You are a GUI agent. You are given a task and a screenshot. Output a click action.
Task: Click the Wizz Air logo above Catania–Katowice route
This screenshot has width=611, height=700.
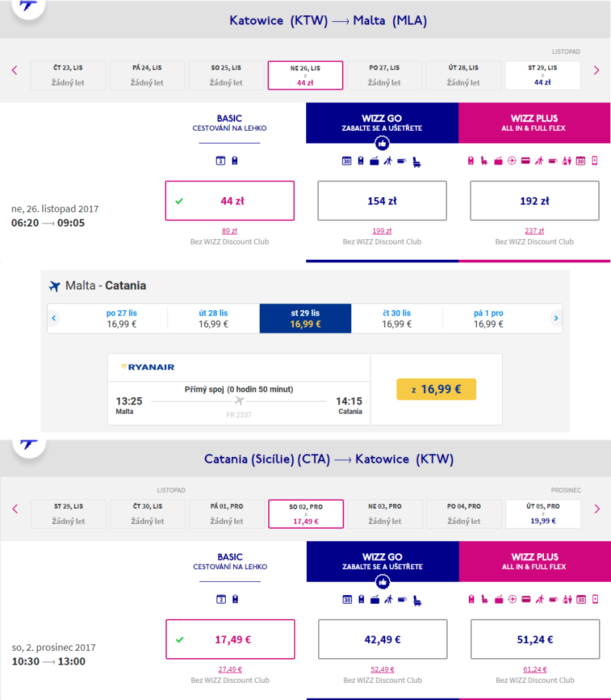coord(28,444)
